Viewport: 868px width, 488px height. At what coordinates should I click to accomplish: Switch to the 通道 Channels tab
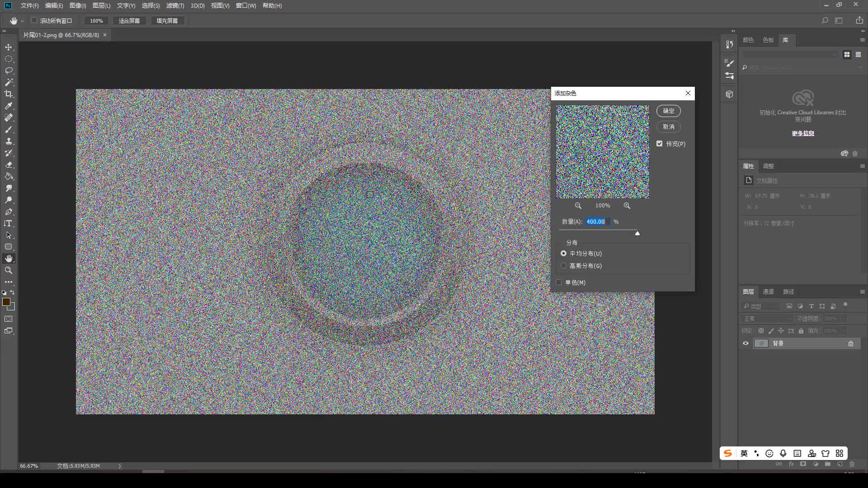768,292
